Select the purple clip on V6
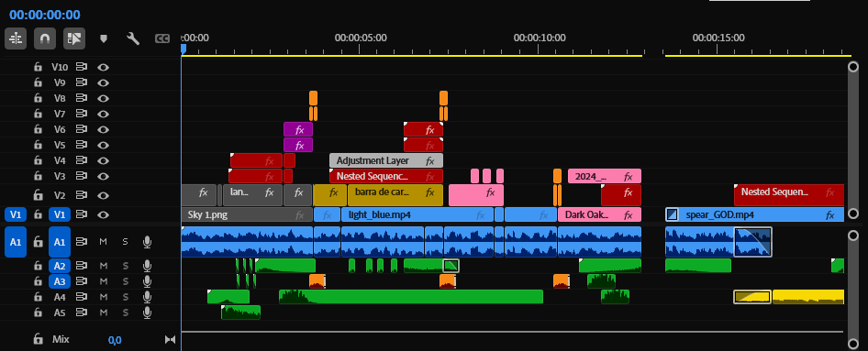868x351 pixels. click(x=298, y=130)
